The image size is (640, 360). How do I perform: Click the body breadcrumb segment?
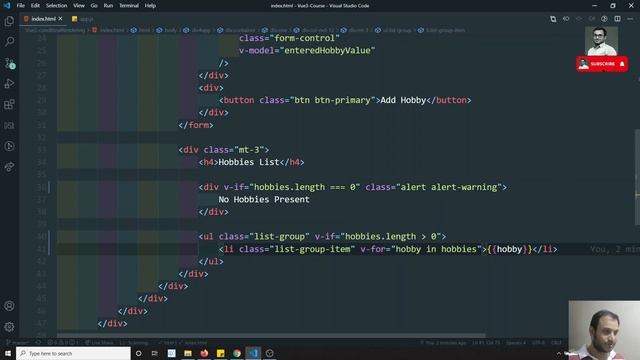click(x=167, y=30)
